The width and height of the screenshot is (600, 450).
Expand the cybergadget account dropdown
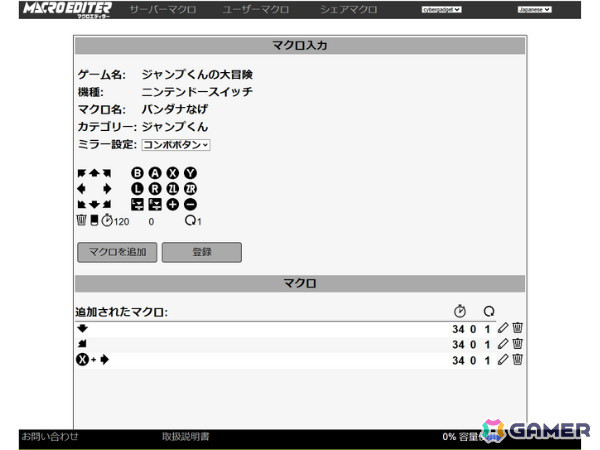(441, 10)
